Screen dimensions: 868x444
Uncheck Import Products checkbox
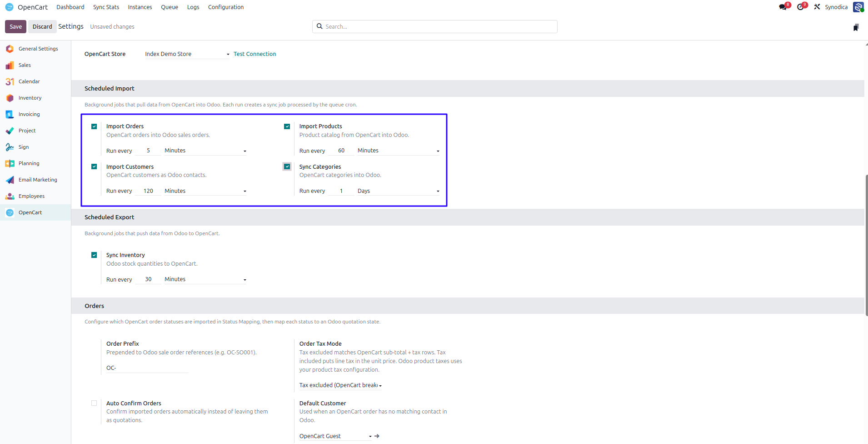pyautogui.click(x=287, y=126)
